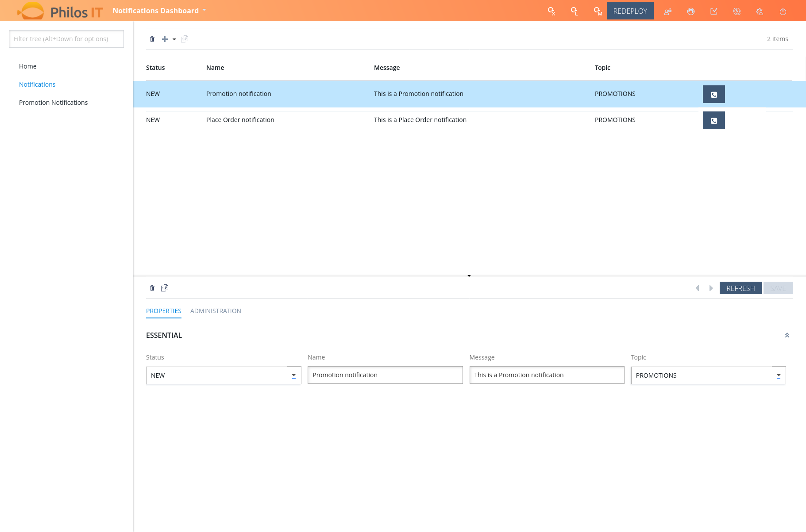Click the plus add icon in table toolbar
This screenshot has height=532, width=806.
point(165,39)
